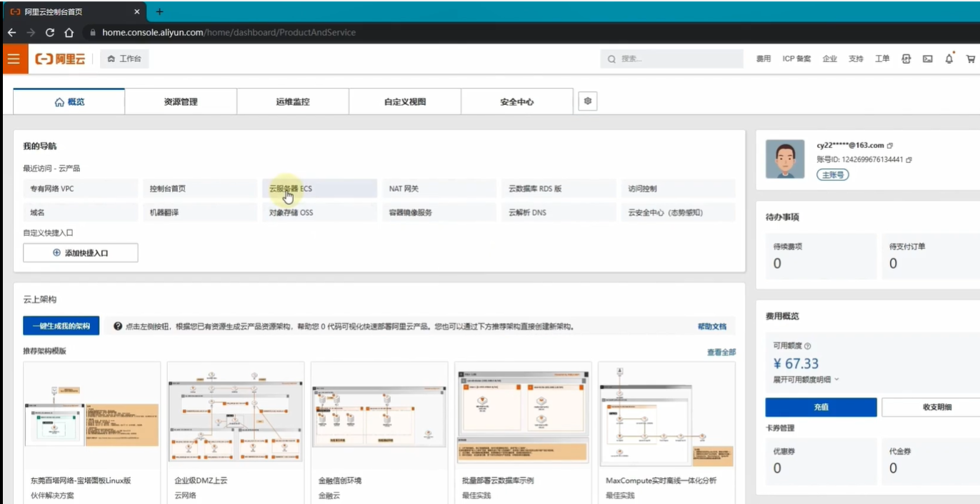Click the 主账号 badge
This screenshot has height=504, width=980.
833,174
